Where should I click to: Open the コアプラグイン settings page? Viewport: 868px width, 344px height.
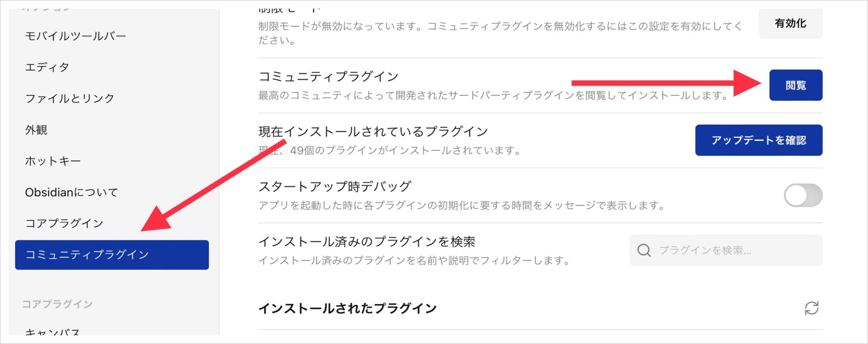click(x=63, y=223)
